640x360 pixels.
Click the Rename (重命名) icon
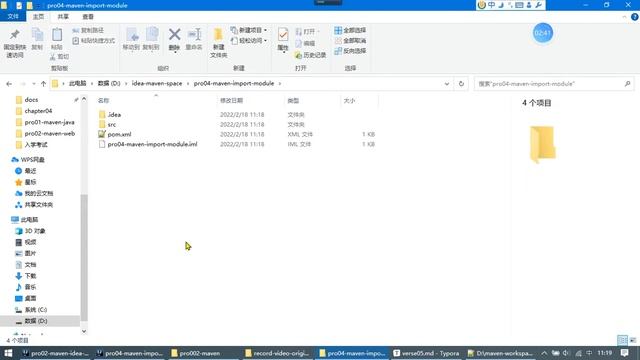[194, 39]
